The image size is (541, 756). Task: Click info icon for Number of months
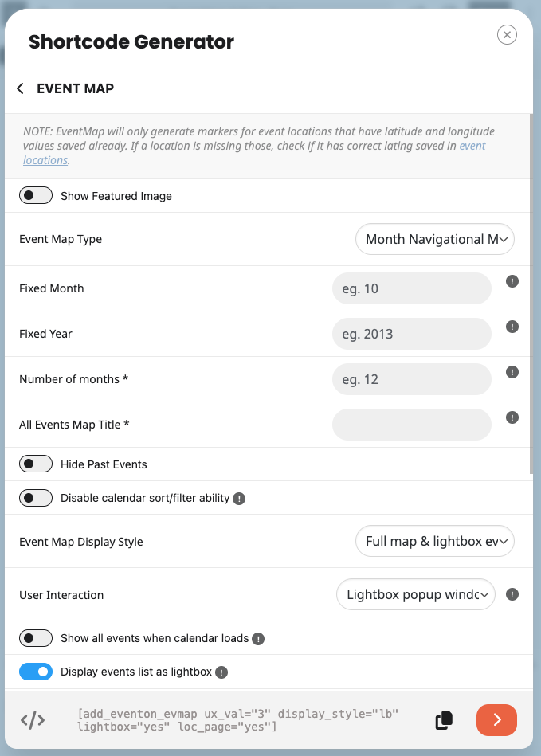[x=512, y=372]
